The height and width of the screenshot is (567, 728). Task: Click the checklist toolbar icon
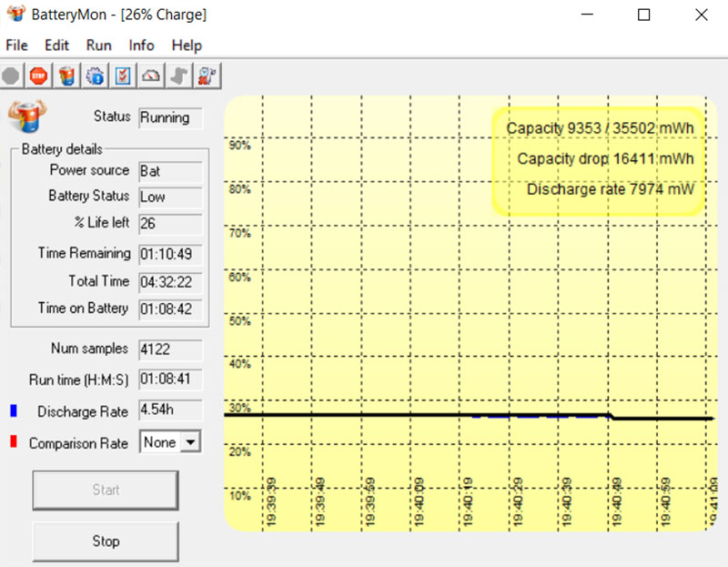pyautogui.click(x=124, y=76)
